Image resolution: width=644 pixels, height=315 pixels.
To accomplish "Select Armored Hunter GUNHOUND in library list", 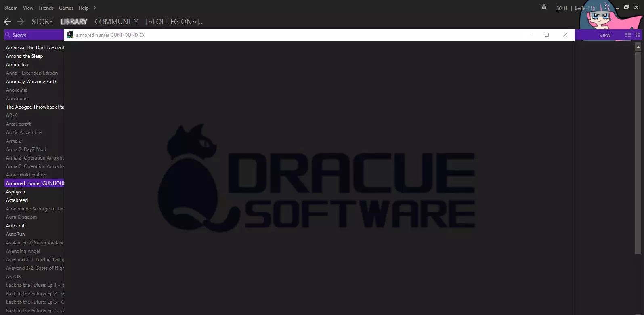I will 34,183.
